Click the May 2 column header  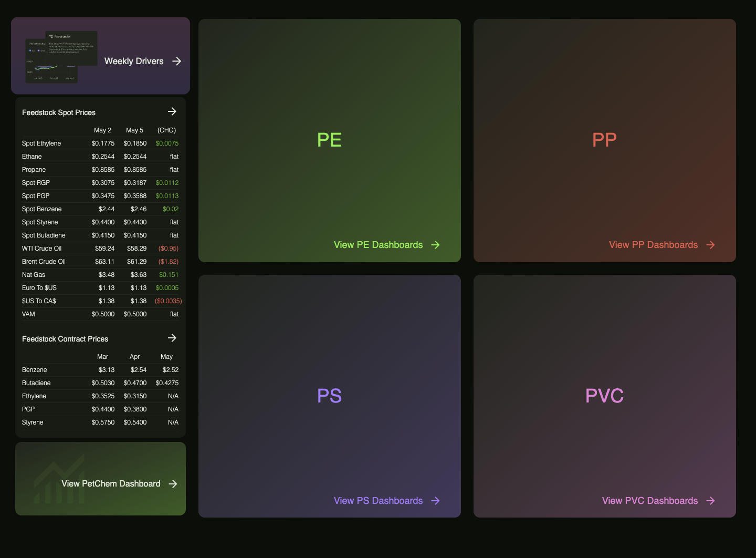[x=102, y=130]
